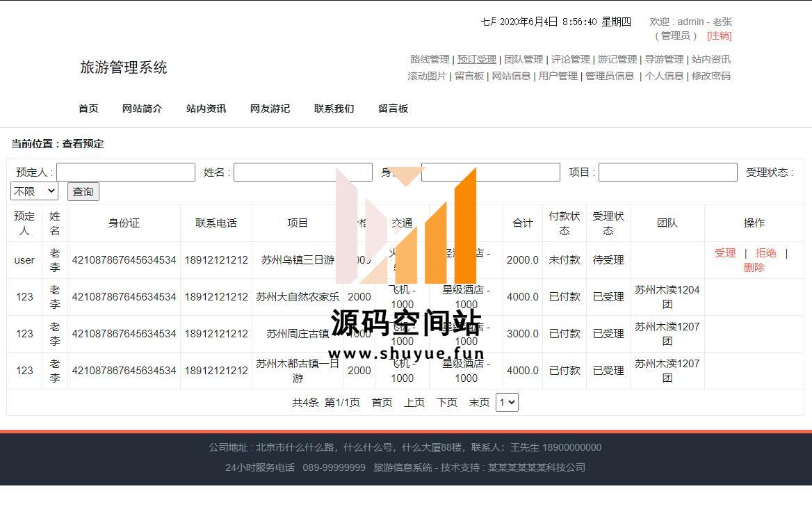Click the 查询 search button

[x=83, y=191]
